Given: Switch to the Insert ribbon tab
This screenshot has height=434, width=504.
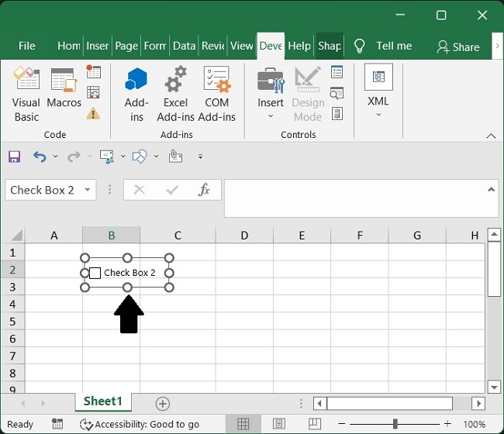Looking at the screenshot, I should coord(98,46).
